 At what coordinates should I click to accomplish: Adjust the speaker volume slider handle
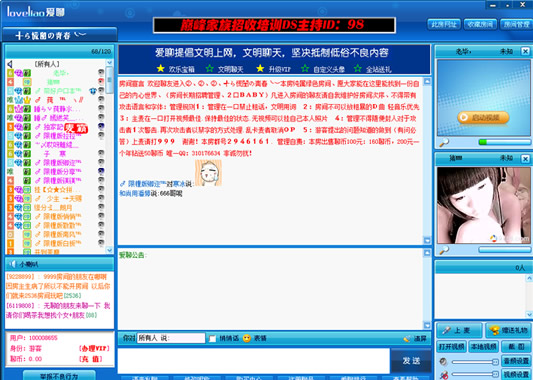pyautogui.click(x=495, y=362)
